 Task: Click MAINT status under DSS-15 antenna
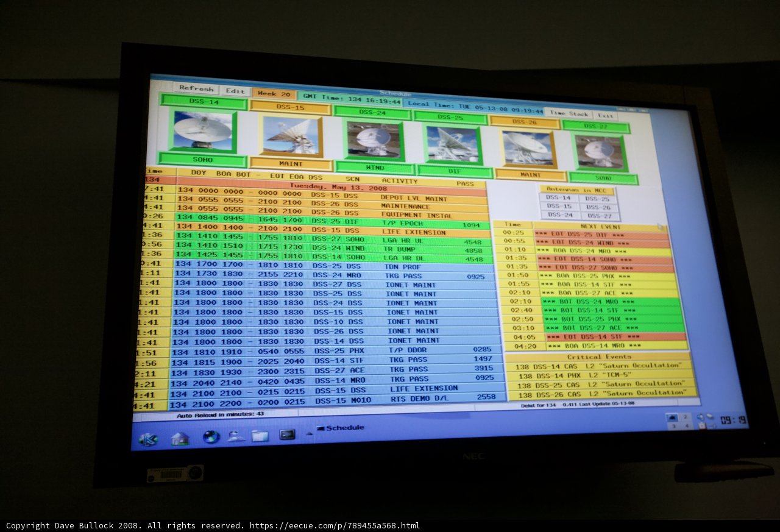point(291,163)
